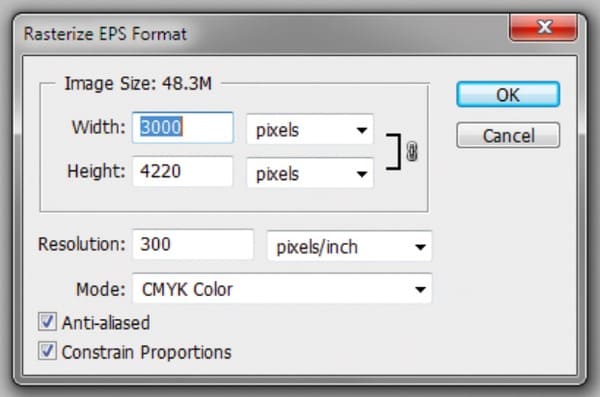Screen dimensions: 600x397
Task: Expand the Height units dropdown
Action: click(x=310, y=173)
